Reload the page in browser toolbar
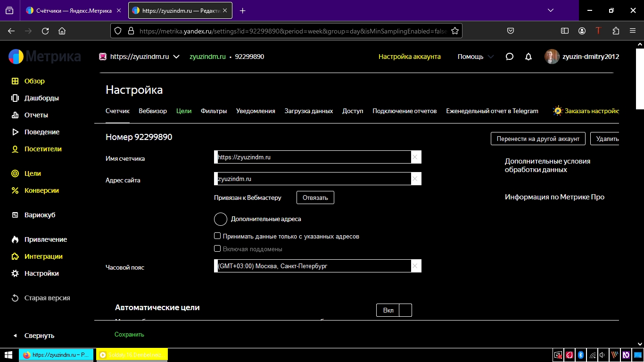This screenshot has height=362, width=644. pyautogui.click(x=45, y=31)
